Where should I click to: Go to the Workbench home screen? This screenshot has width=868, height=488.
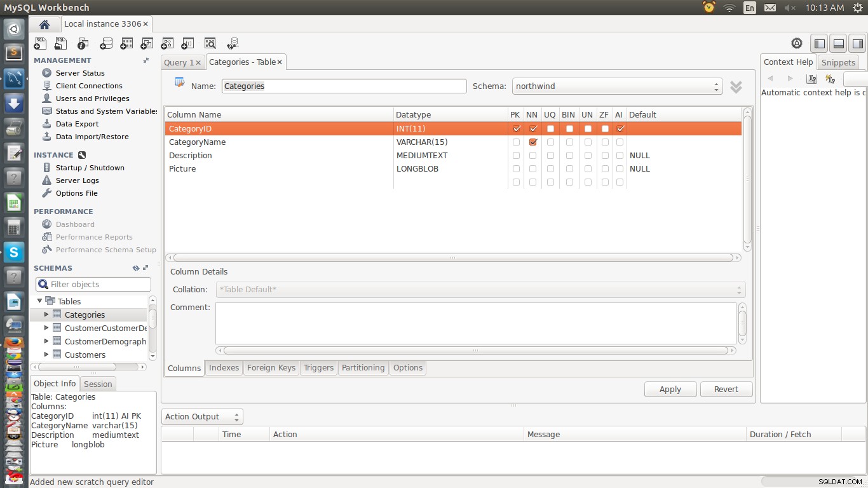coord(44,24)
